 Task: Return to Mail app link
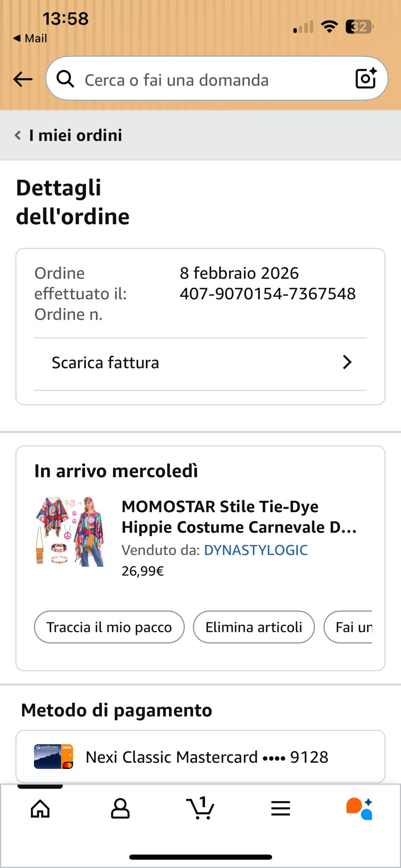pyautogui.click(x=31, y=39)
